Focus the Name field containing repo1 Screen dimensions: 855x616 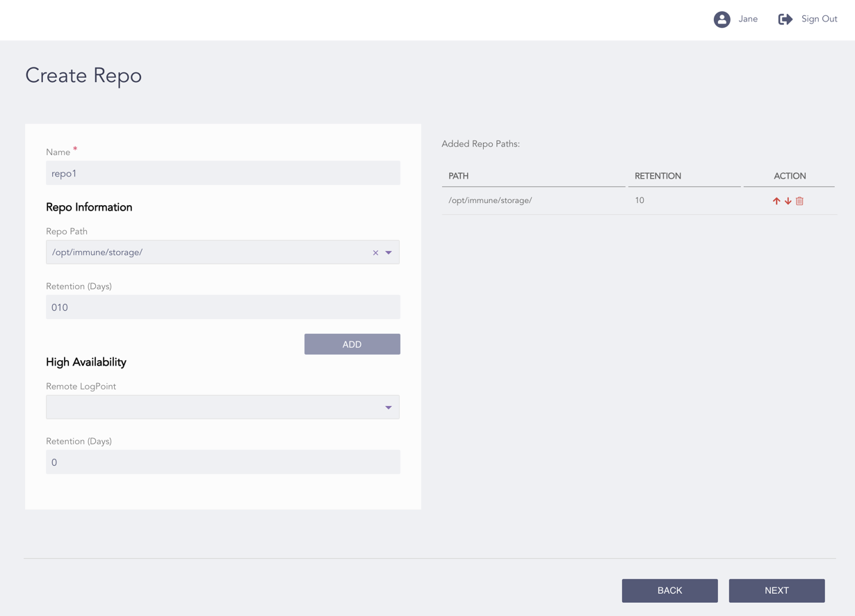tap(222, 174)
